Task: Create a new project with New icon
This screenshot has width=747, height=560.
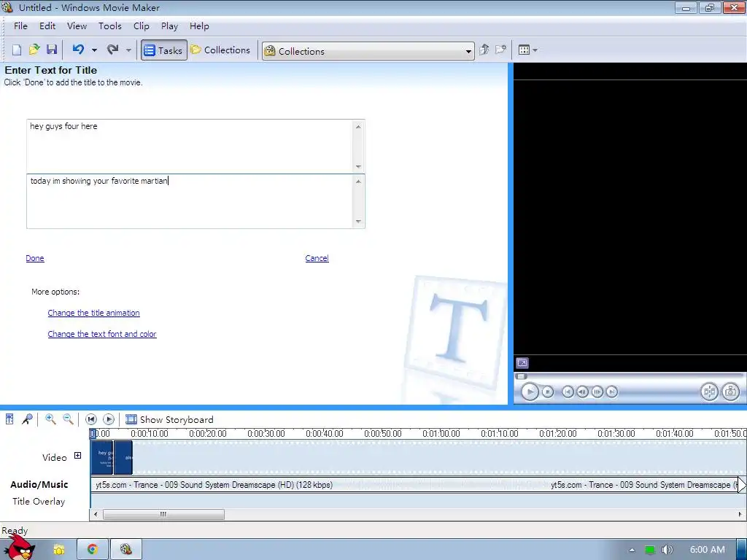Action: coord(17,50)
